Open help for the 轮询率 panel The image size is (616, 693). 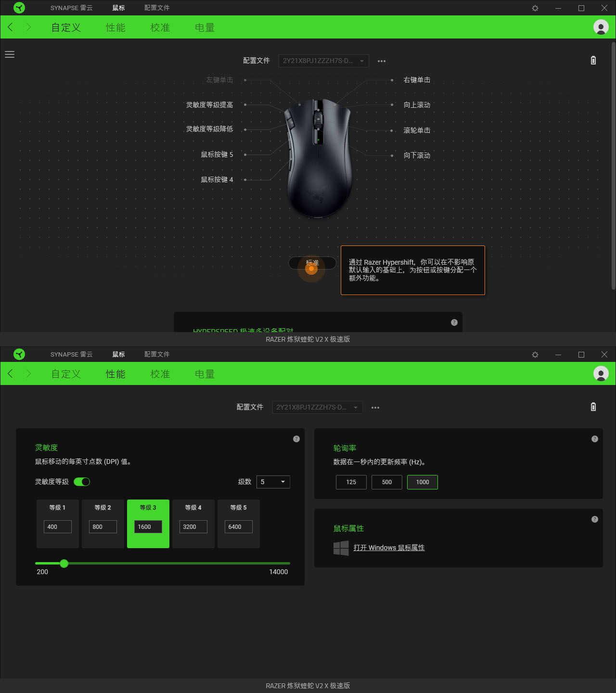pos(595,439)
